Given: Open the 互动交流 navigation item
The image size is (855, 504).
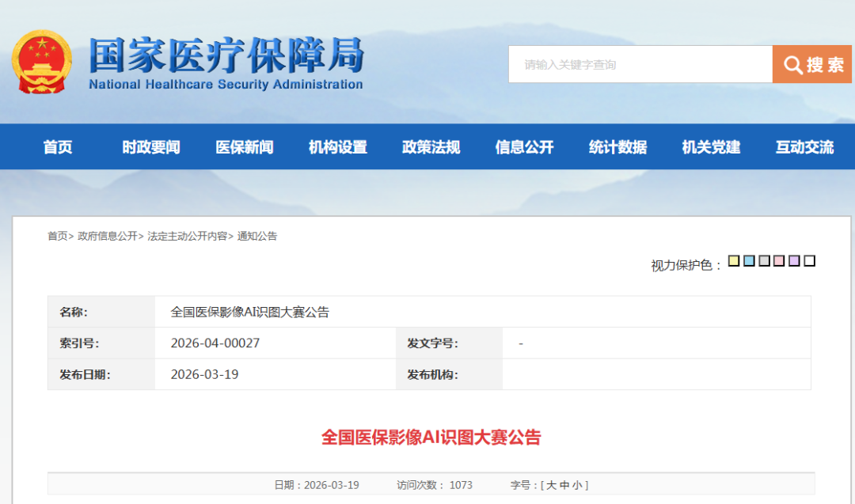Looking at the screenshot, I should tap(804, 147).
